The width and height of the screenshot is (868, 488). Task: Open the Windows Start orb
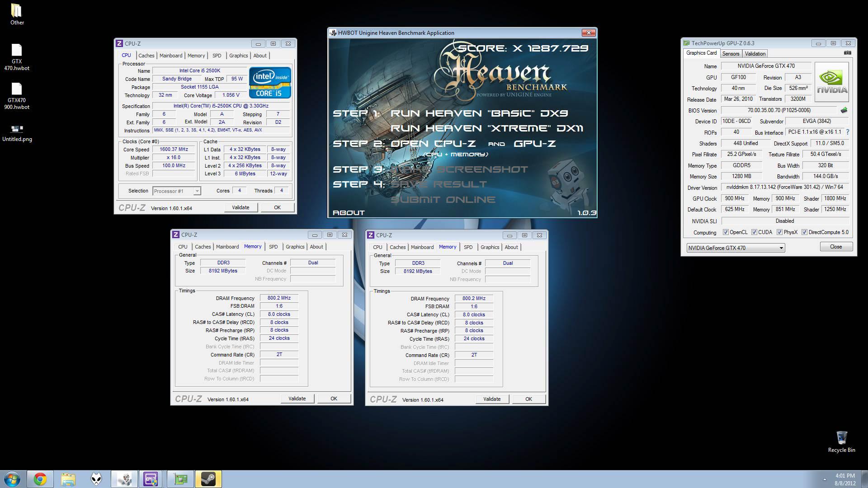[x=12, y=479]
